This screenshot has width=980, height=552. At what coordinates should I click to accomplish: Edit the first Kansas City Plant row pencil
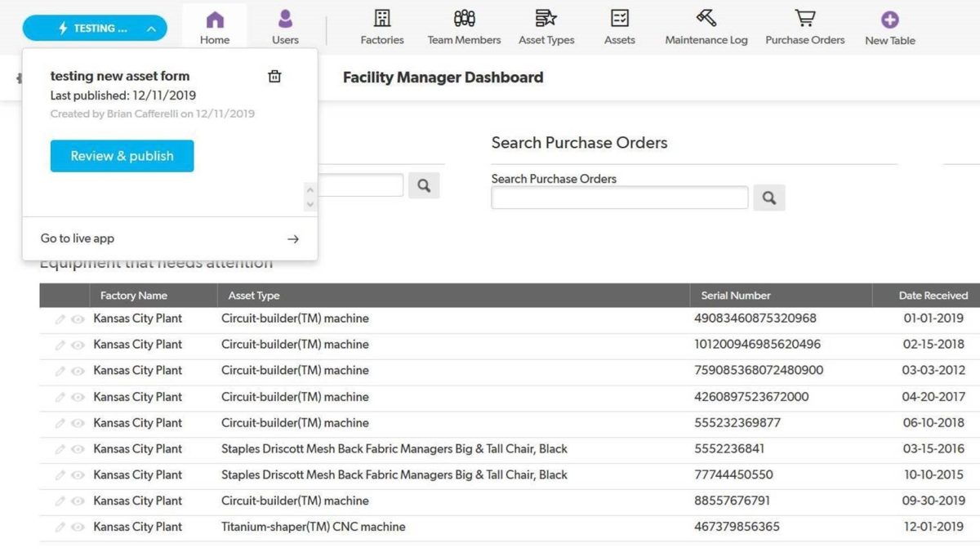[61, 318]
